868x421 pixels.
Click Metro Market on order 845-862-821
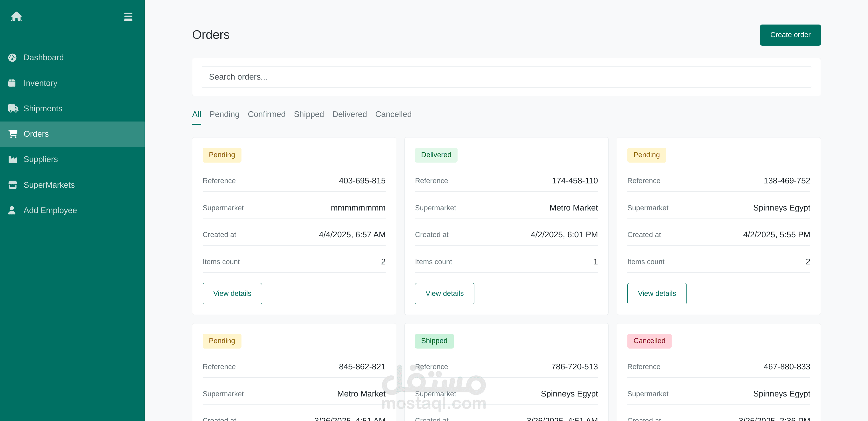point(361,394)
